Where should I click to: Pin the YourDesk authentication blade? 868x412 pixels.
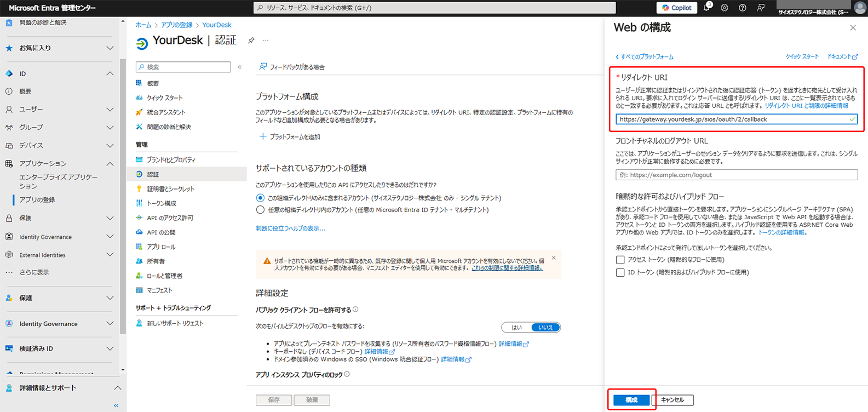(x=251, y=40)
